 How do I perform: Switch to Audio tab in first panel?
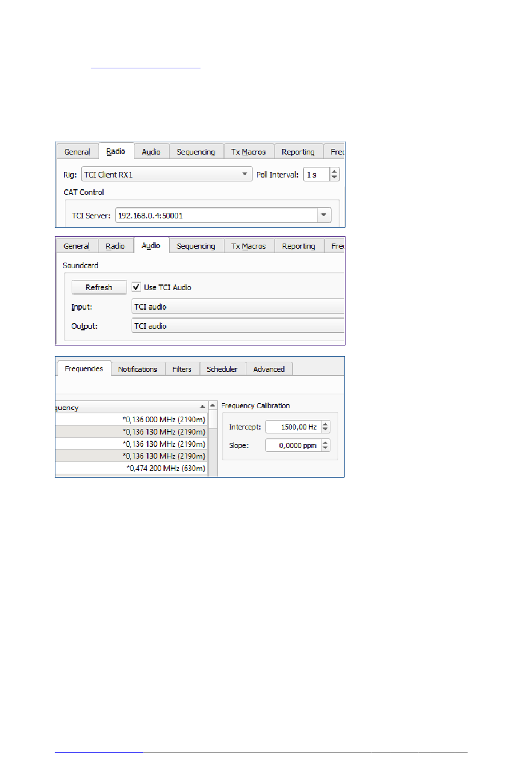[x=151, y=152]
